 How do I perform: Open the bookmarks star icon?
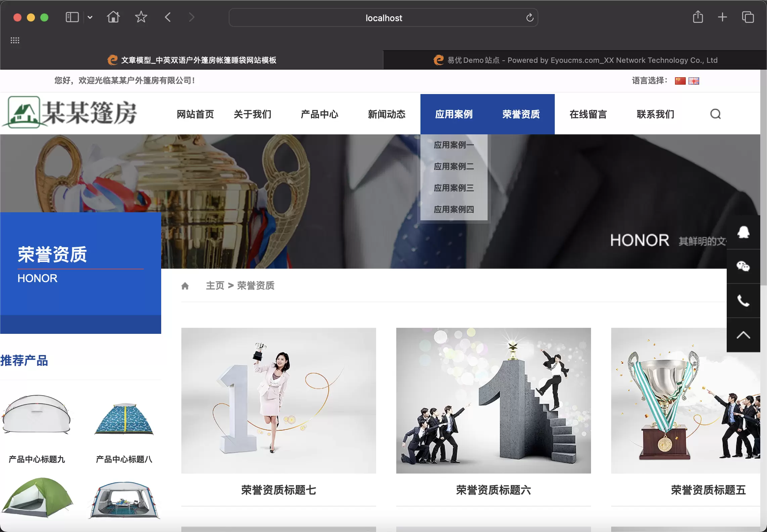pyautogui.click(x=141, y=17)
